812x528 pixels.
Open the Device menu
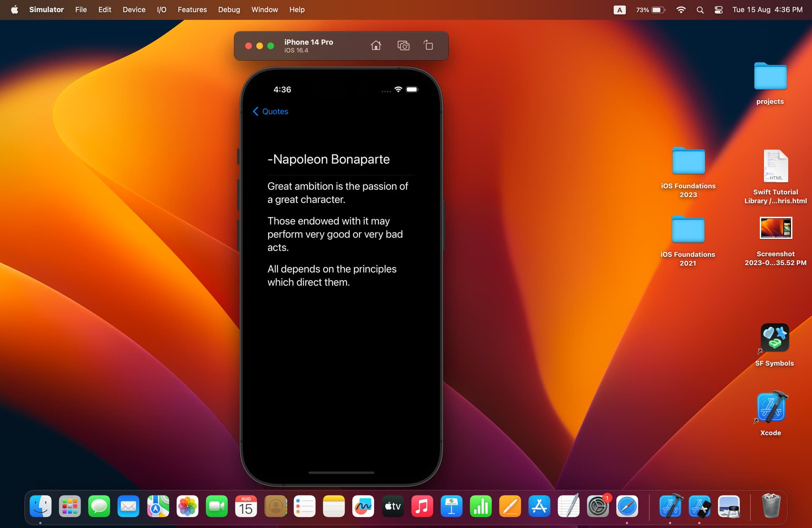(x=134, y=9)
